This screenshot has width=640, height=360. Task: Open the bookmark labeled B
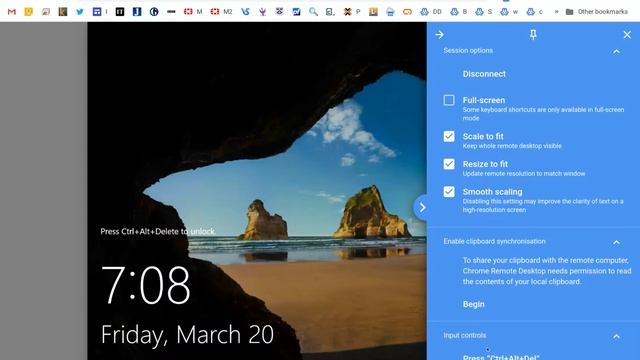tap(459, 12)
